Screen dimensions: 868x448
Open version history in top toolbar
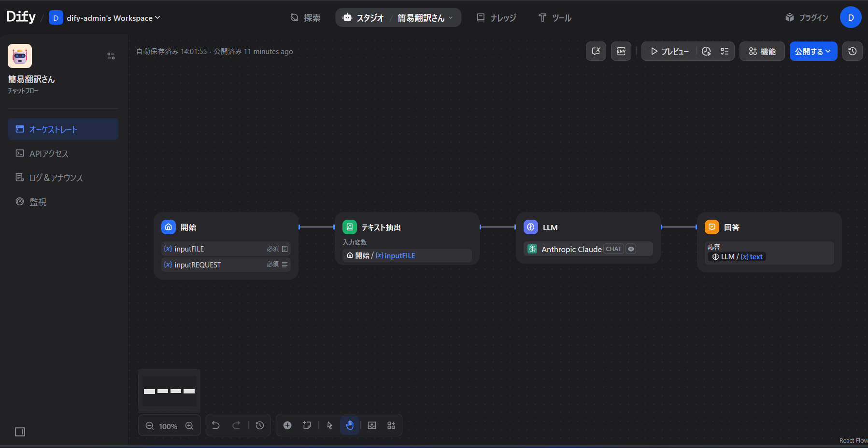coord(853,51)
